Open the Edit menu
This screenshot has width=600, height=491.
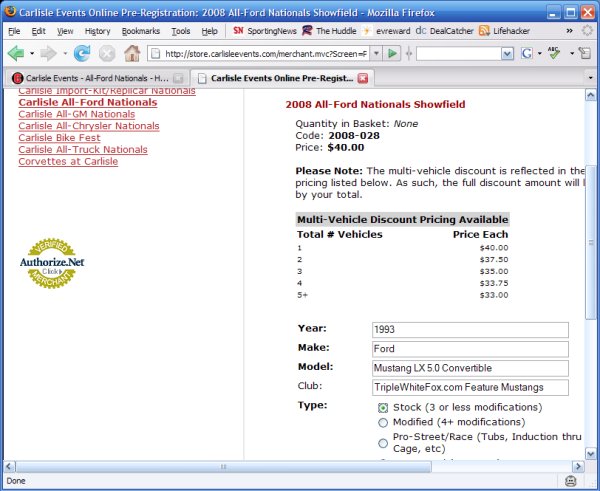[38, 31]
